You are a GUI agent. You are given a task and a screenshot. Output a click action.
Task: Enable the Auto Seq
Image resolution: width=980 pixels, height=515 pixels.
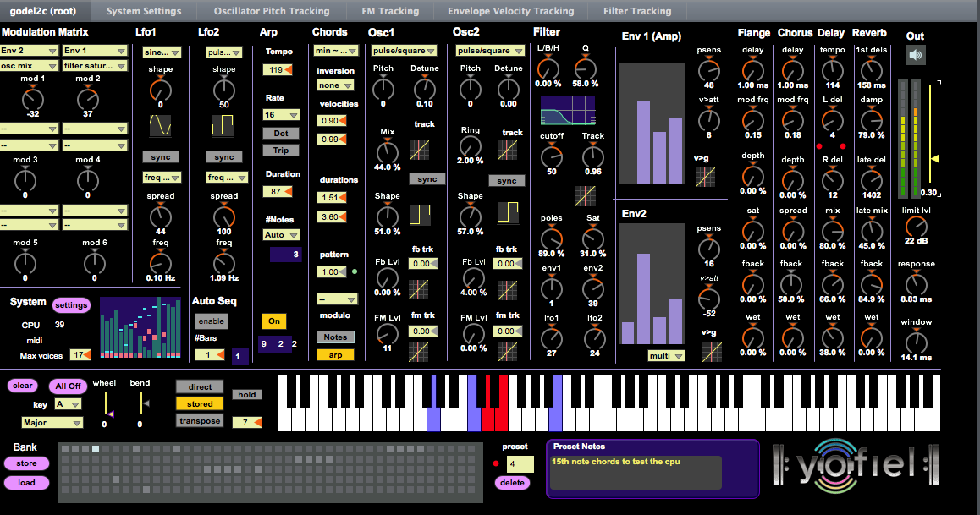click(x=212, y=321)
